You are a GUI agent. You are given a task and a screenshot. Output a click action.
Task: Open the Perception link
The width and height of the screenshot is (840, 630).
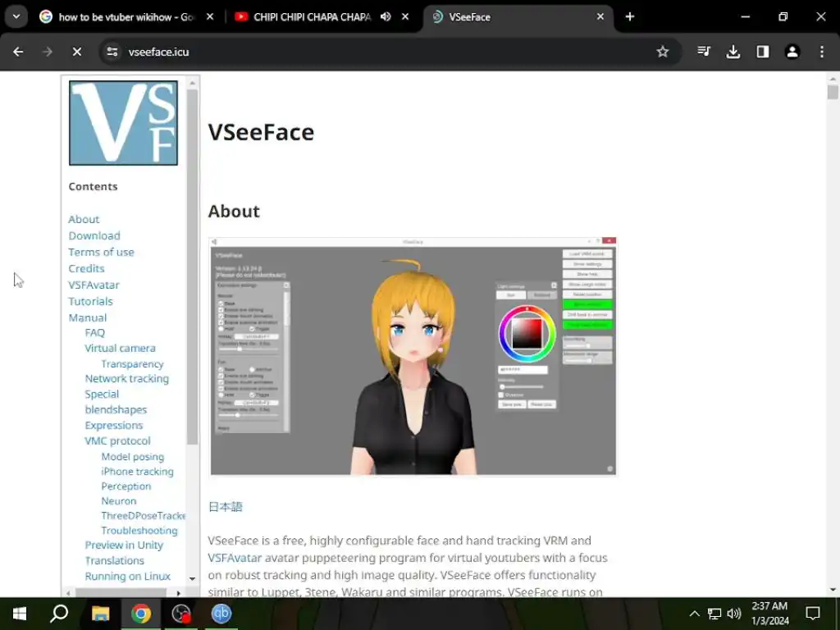pos(126,486)
